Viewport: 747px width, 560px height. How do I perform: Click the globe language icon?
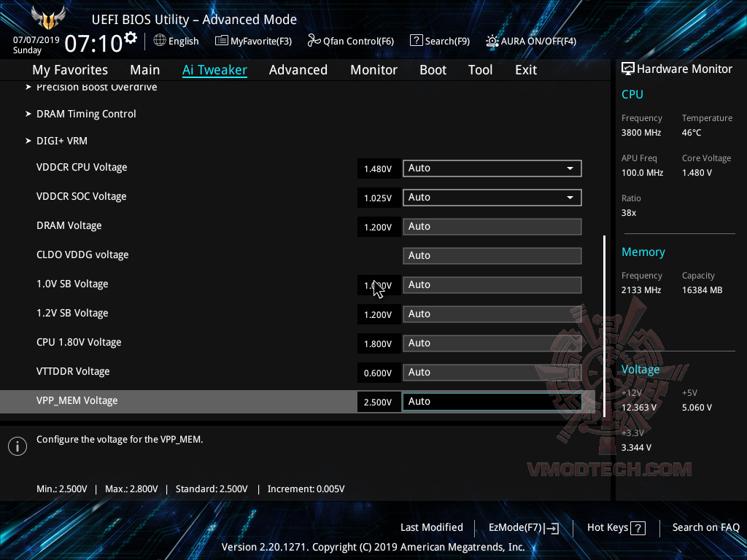(x=160, y=41)
